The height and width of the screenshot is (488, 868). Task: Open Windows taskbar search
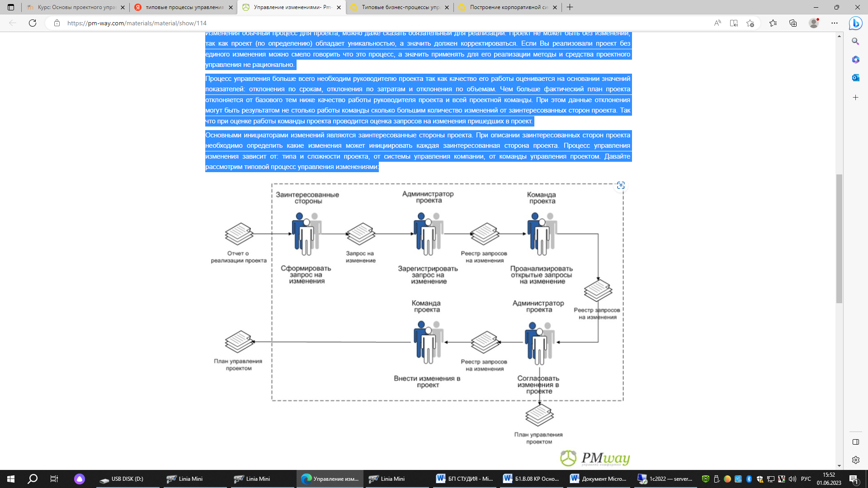(x=33, y=479)
